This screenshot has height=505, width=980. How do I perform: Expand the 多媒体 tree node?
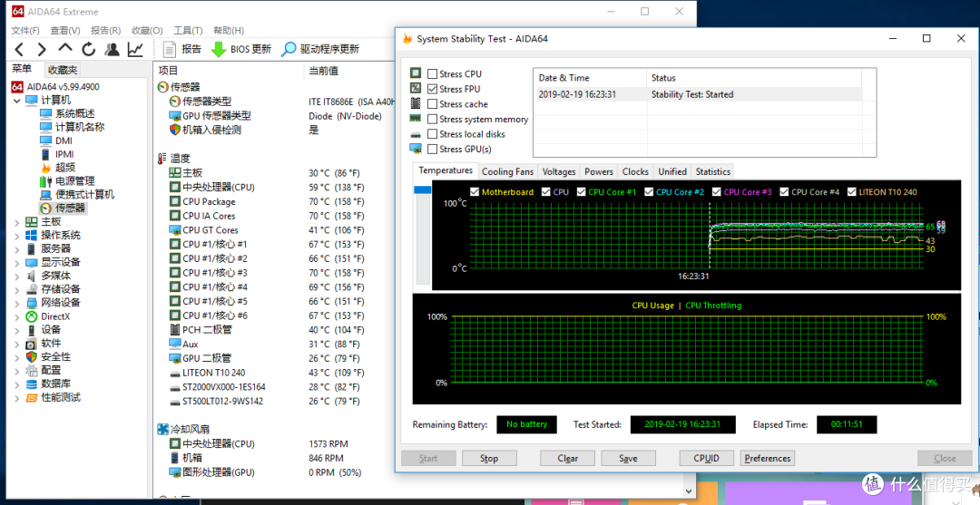17,276
